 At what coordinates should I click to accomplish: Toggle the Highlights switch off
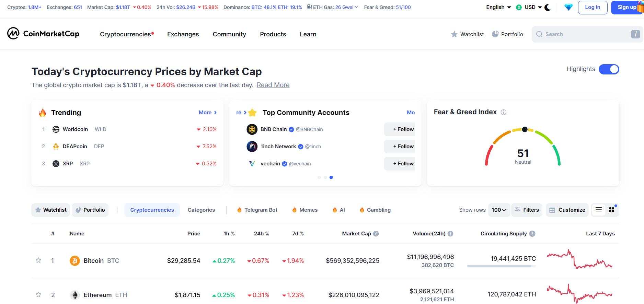[x=609, y=69]
